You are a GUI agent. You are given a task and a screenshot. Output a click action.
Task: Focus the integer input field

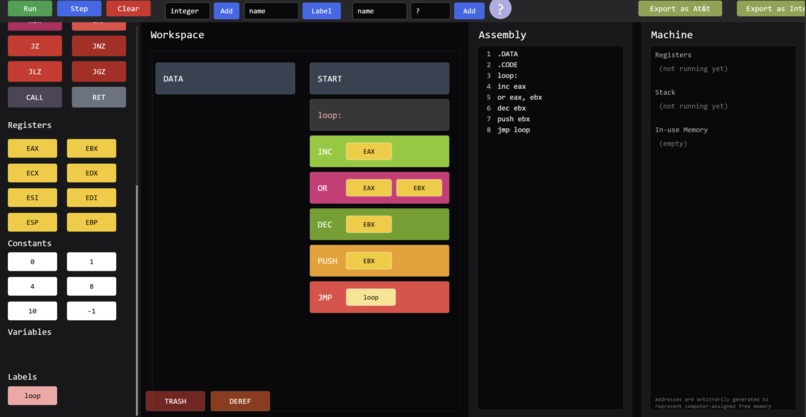pos(187,11)
